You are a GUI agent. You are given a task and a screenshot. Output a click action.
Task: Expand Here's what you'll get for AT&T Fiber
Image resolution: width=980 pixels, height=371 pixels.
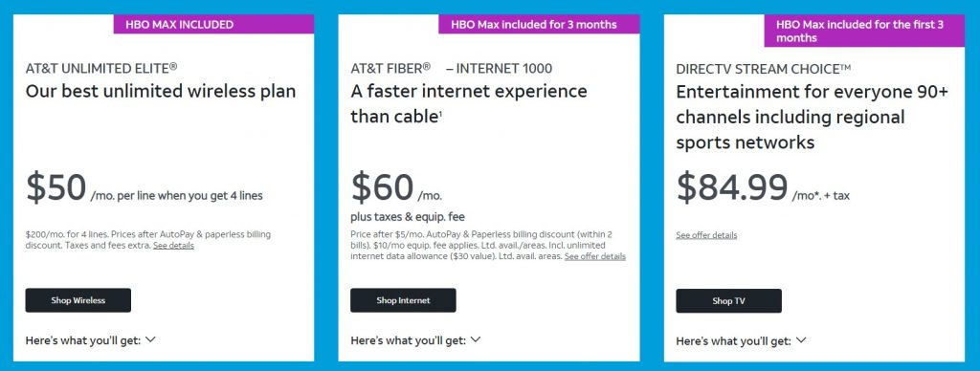415,340
